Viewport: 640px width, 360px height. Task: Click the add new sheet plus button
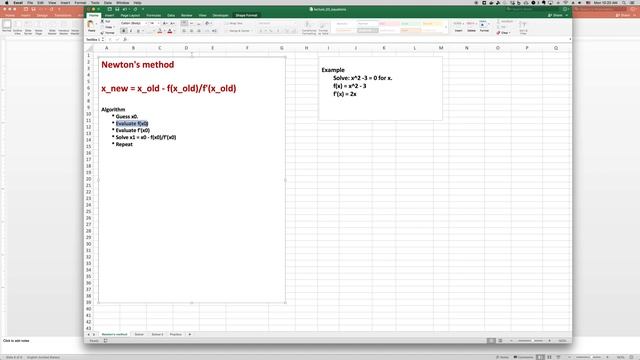pyautogui.click(x=190, y=334)
